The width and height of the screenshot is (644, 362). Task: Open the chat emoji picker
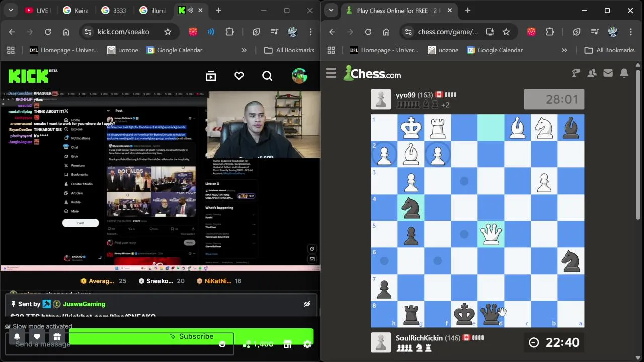pyautogui.click(x=222, y=344)
